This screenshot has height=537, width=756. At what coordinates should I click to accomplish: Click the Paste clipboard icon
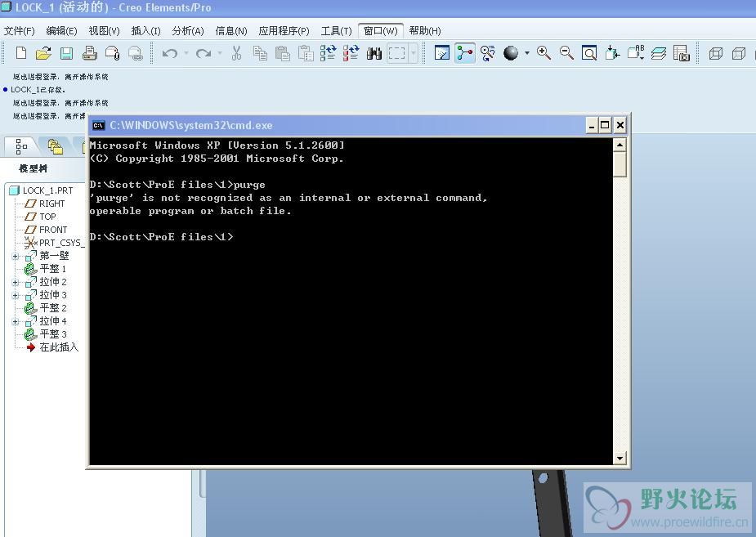point(283,52)
